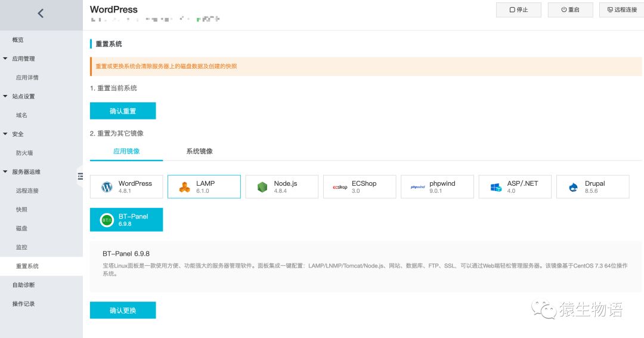Select the ECShop 3.0 image card

pos(360,187)
